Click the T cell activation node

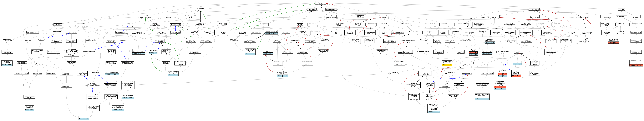point(37,73)
